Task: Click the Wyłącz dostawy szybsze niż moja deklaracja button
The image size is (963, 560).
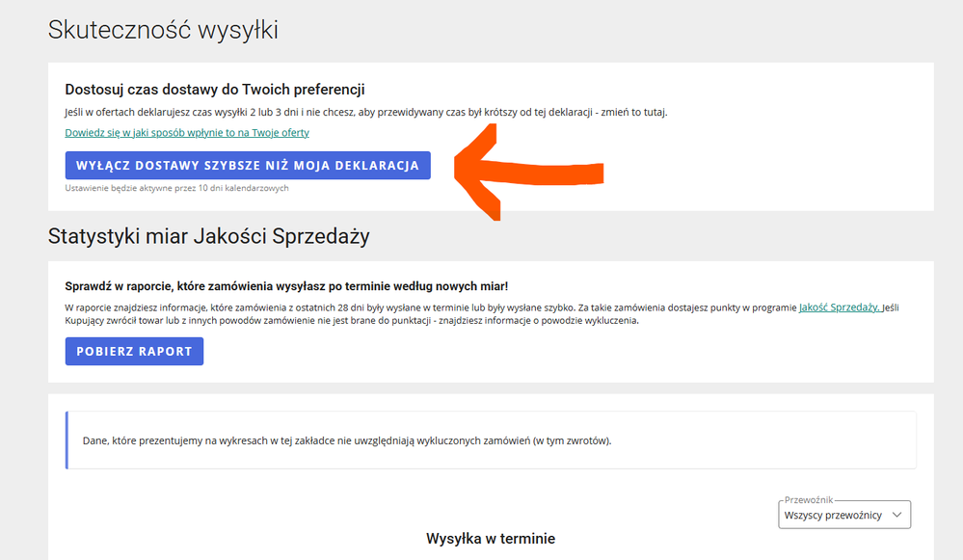Action: 248,166
